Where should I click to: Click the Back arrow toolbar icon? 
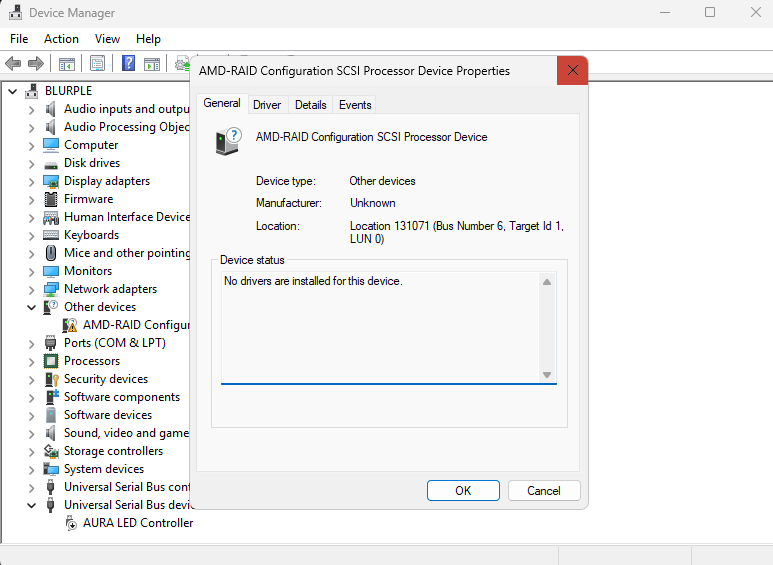13,63
